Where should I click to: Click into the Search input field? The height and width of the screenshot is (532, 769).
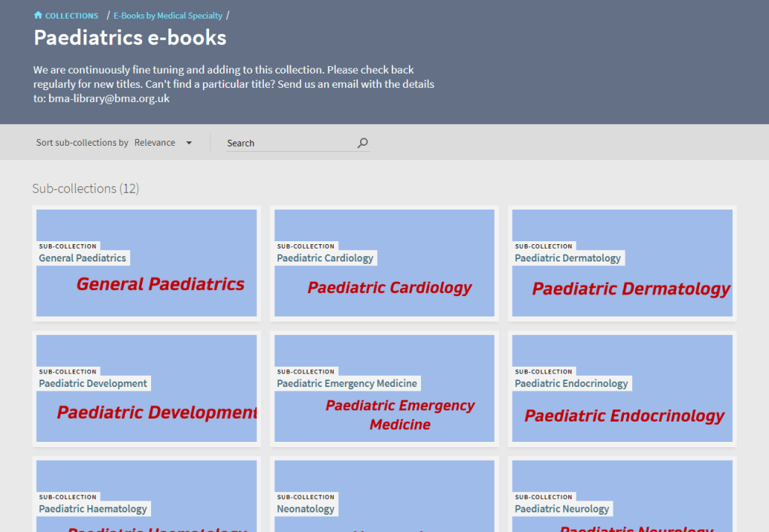point(289,143)
